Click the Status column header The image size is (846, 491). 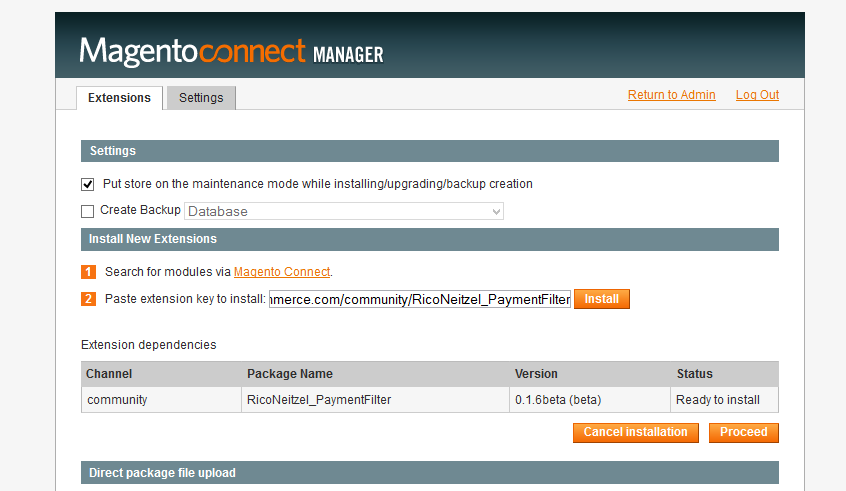725,374
